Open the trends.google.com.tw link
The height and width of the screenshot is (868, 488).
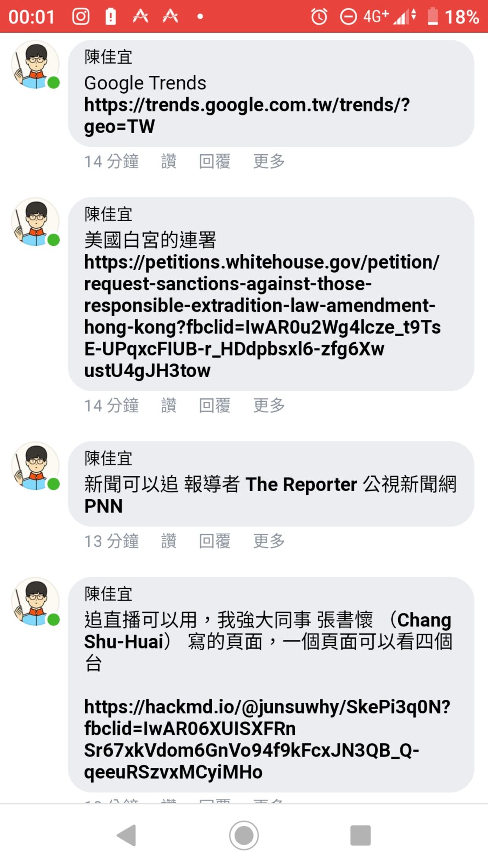pyautogui.click(x=247, y=115)
